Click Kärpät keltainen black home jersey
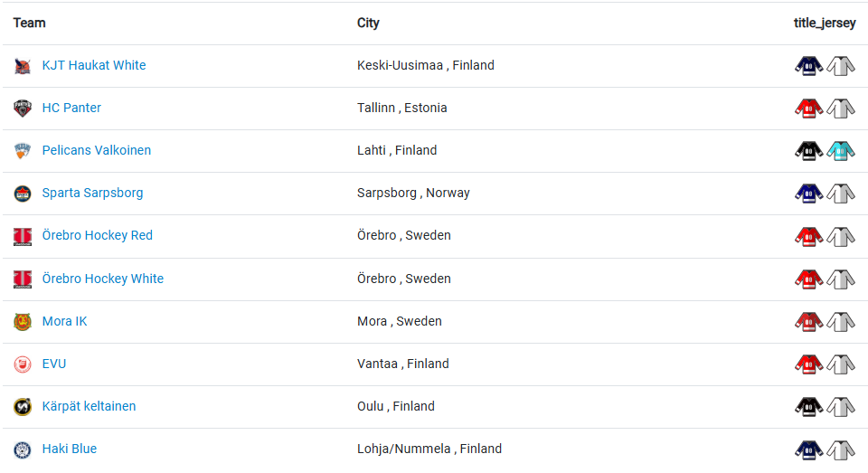This screenshot has height=473, width=868. click(x=808, y=407)
